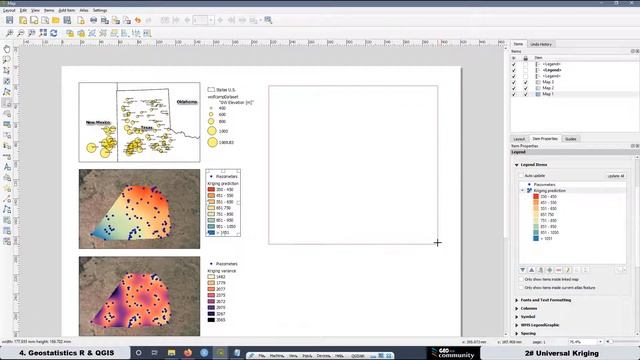Viewport: 640px width, 360px height.
Task: Toggle visibility checkbox for Map 2
Action: (514, 88)
